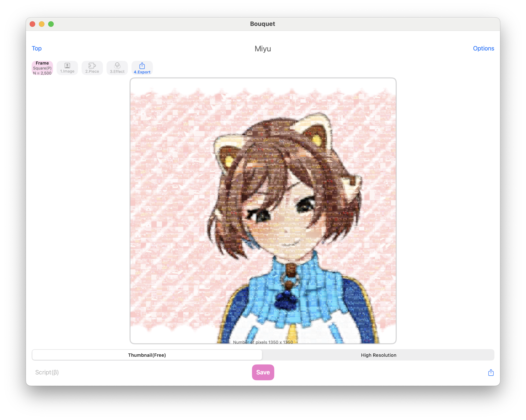Save the Miyu mosaic image
The width and height of the screenshot is (526, 420).
point(263,372)
